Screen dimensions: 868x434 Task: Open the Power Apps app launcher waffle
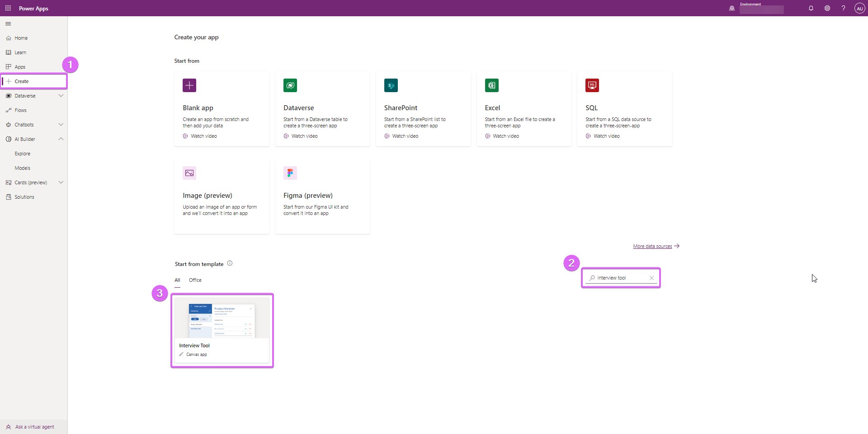pos(8,8)
